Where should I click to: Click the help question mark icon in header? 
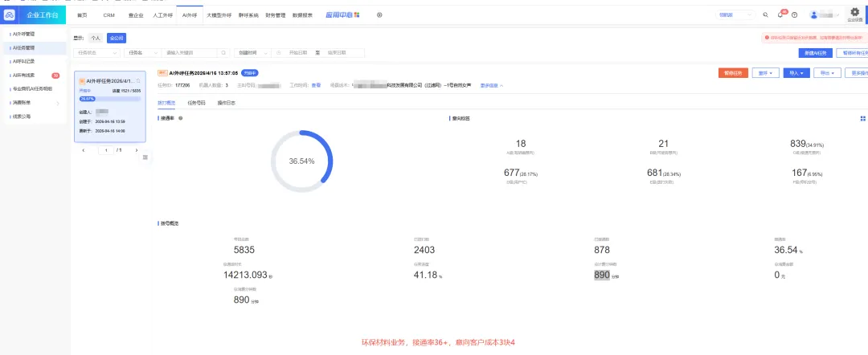pyautogui.click(x=794, y=15)
